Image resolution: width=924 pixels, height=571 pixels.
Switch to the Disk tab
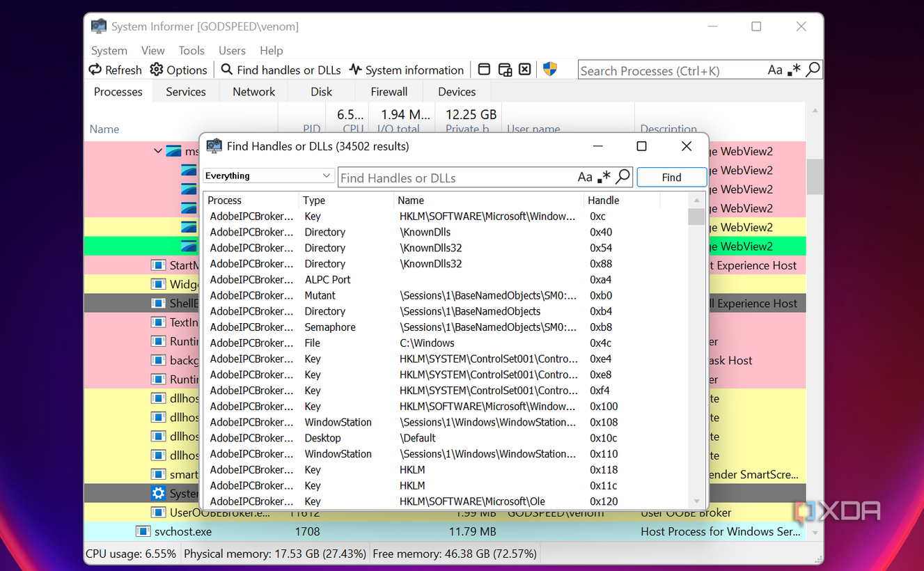tap(322, 91)
